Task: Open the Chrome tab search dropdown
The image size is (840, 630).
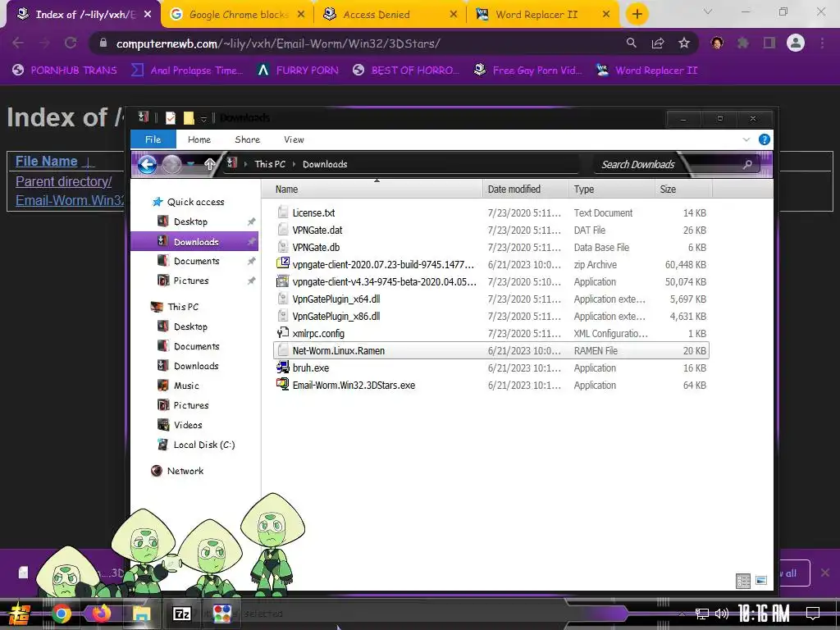Action: click(x=708, y=11)
